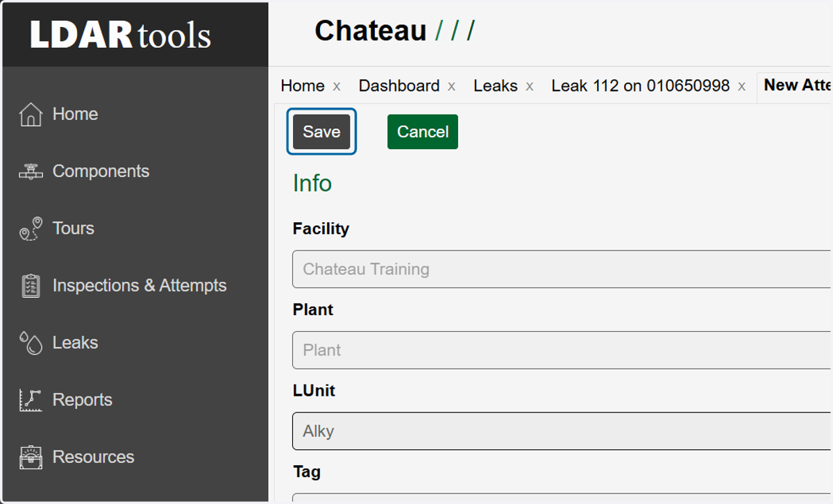Click the Chateau page title
Image resolution: width=833 pixels, height=504 pixels.
coord(371,31)
